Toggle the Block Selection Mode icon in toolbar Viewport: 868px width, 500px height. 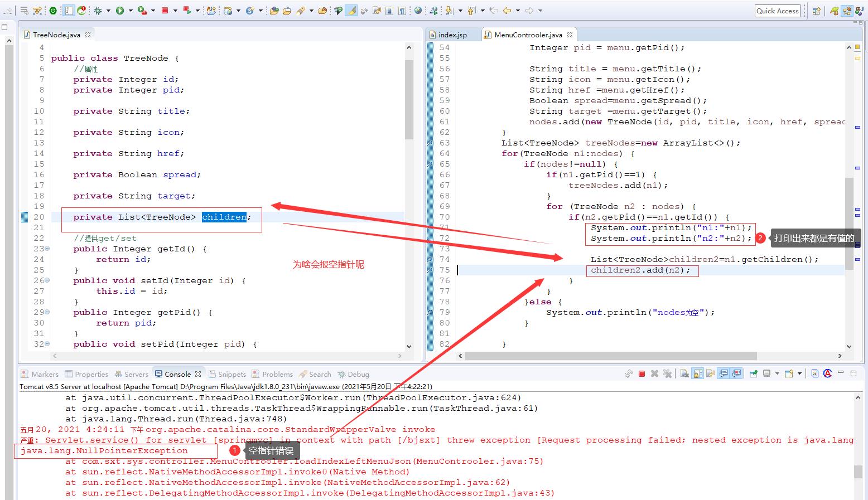click(389, 10)
